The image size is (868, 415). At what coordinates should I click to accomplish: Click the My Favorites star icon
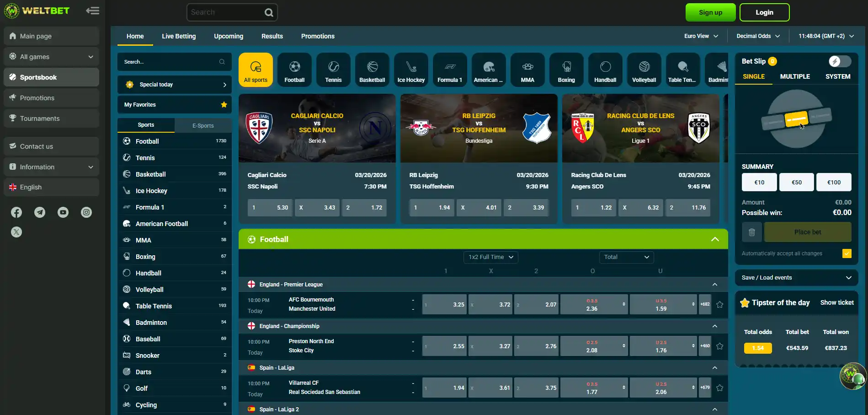pyautogui.click(x=224, y=105)
